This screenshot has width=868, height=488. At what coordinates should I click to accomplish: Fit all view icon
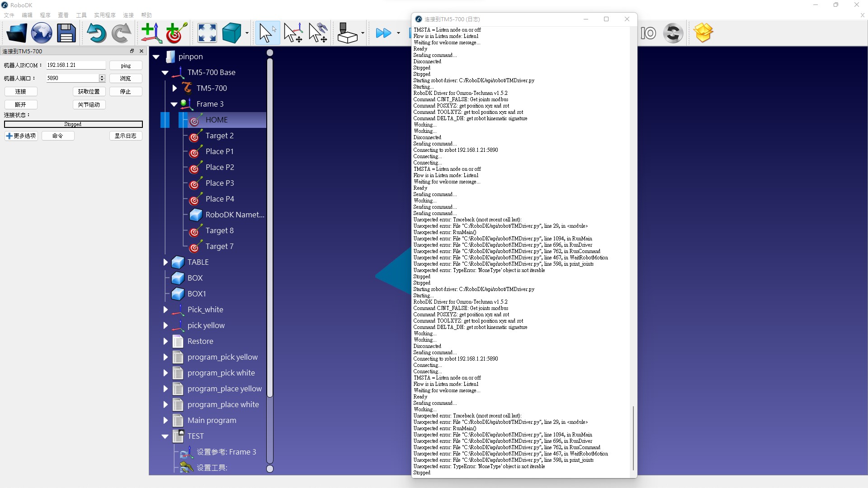(x=207, y=33)
